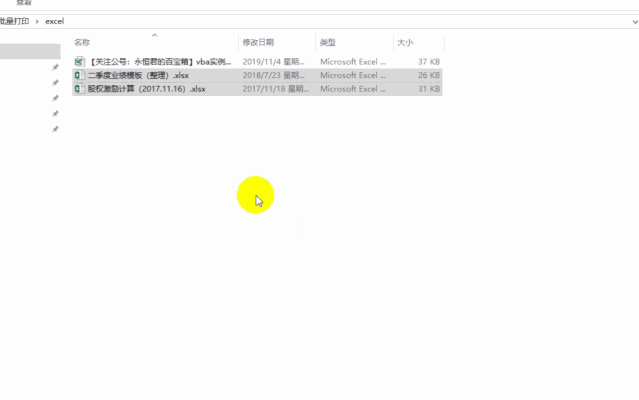Sort files by the 名称 column header

point(83,42)
